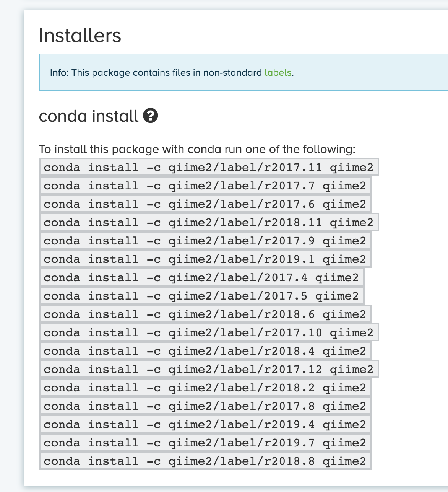Open the labels link in the info box
This screenshot has width=448, height=492.
pyautogui.click(x=278, y=73)
